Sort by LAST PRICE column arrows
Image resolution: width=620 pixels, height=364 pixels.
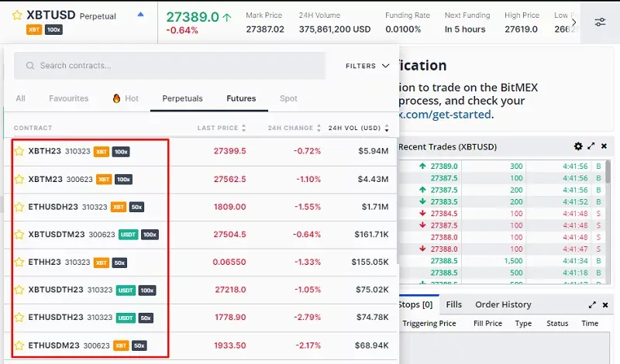coord(243,128)
